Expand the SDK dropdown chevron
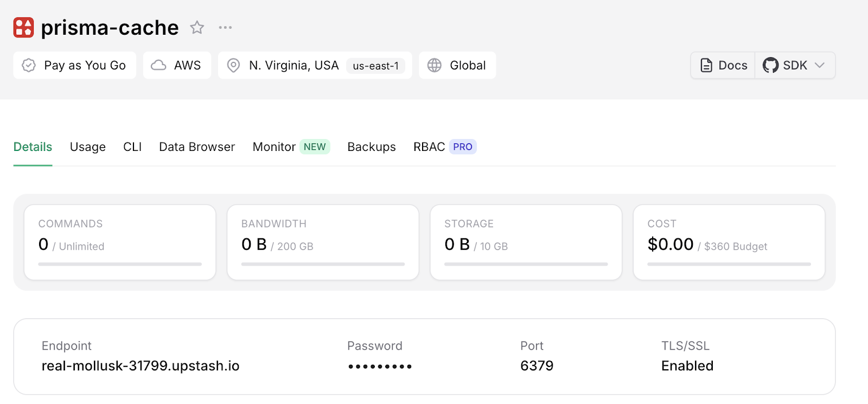The image size is (868, 404). [820, 65]
